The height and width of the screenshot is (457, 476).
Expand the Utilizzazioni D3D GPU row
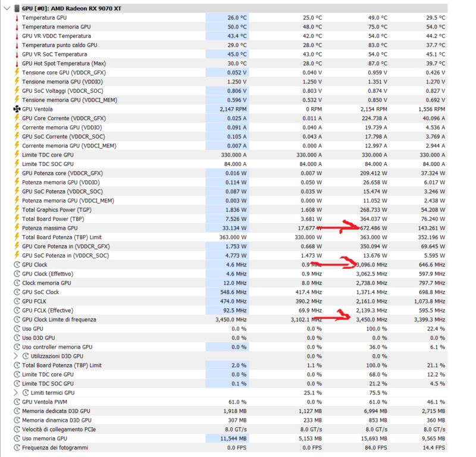(x=16, y=356)
